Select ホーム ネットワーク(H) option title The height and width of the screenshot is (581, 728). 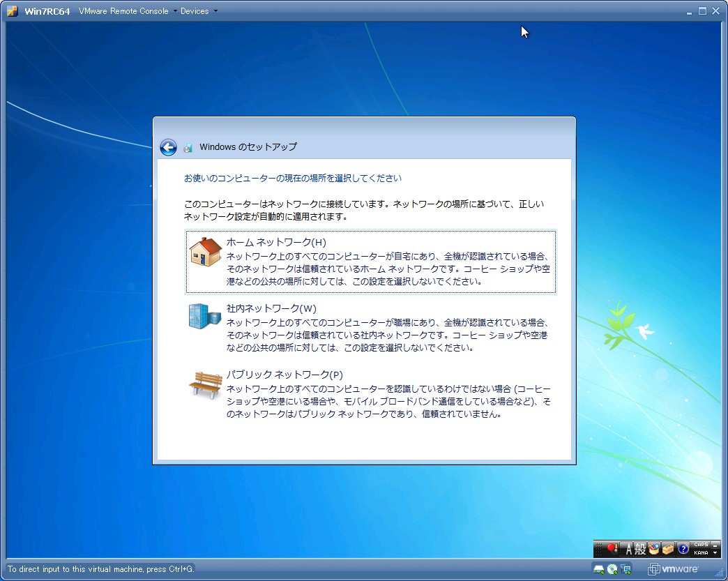(276, 242)
